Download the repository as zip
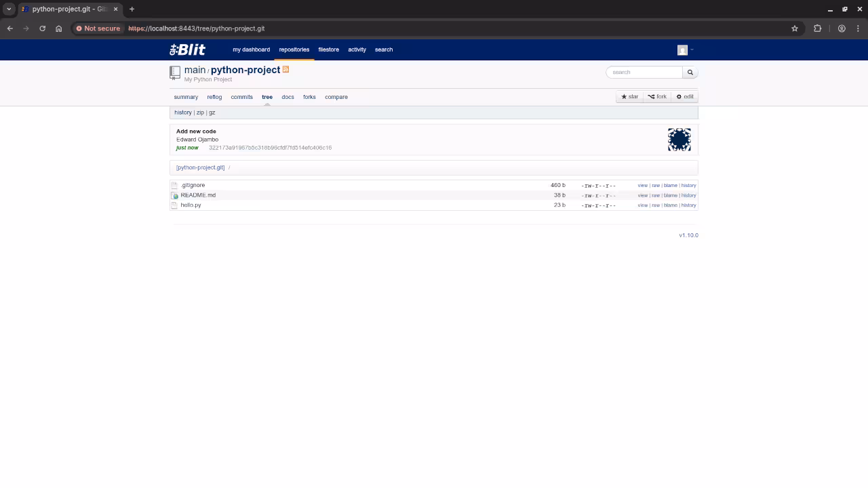 pos(200,113)
